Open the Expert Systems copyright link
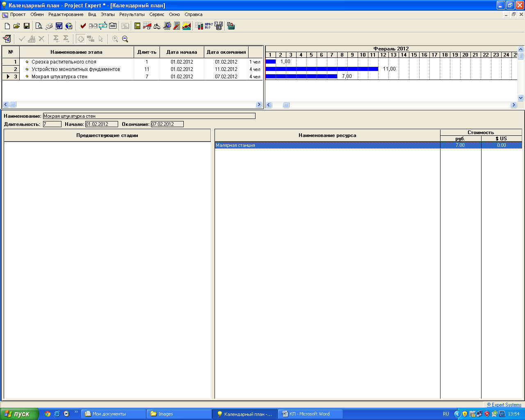 (x=504, y=405)
